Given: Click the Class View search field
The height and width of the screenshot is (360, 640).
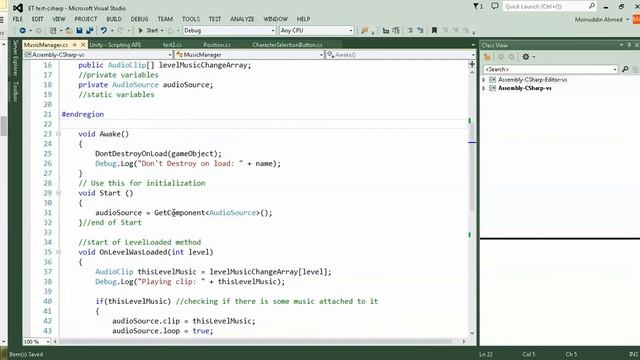Looking at the screenshot, I should coord(550,69).
